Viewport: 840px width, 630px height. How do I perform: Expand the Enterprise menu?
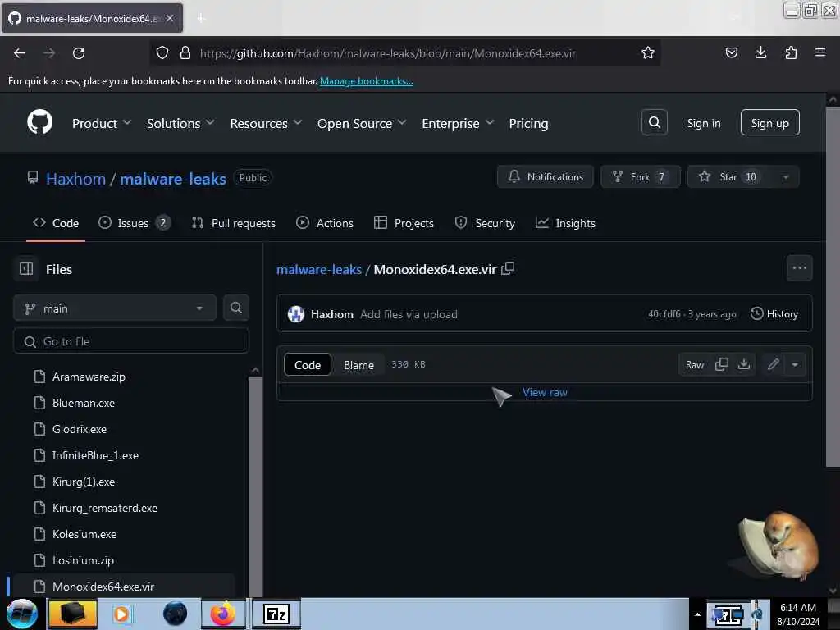pos(458,123)
